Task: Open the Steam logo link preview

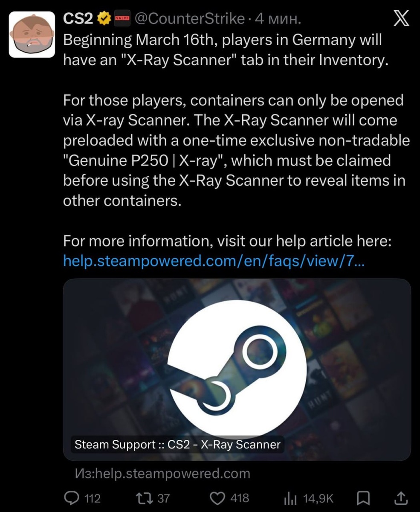Action: pos(237,369)
